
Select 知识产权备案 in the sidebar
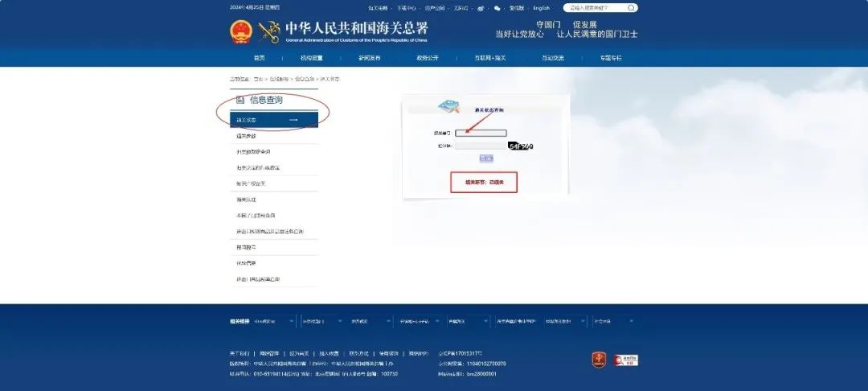point(274,183)
